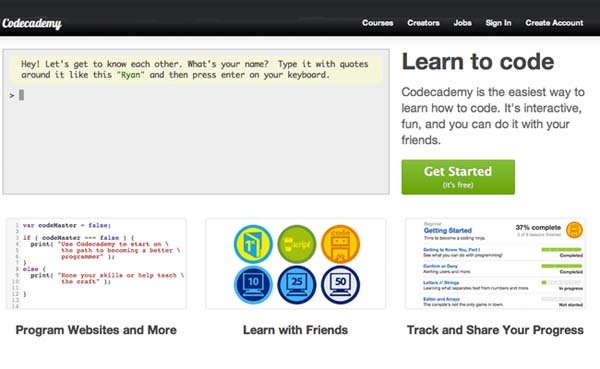Click the Editor and Arrays progress bar
Screen dimensions: 600x369
(x=561, y=299)
